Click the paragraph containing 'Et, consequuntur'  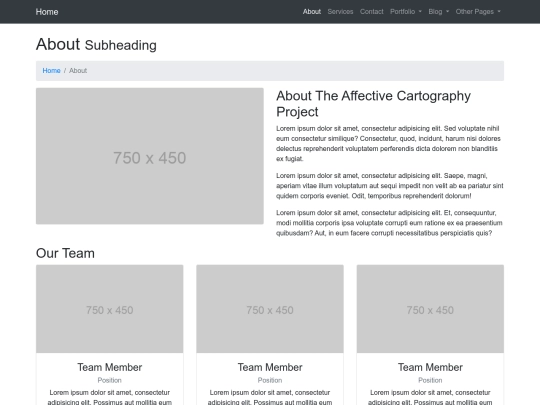tap(389, 223)
